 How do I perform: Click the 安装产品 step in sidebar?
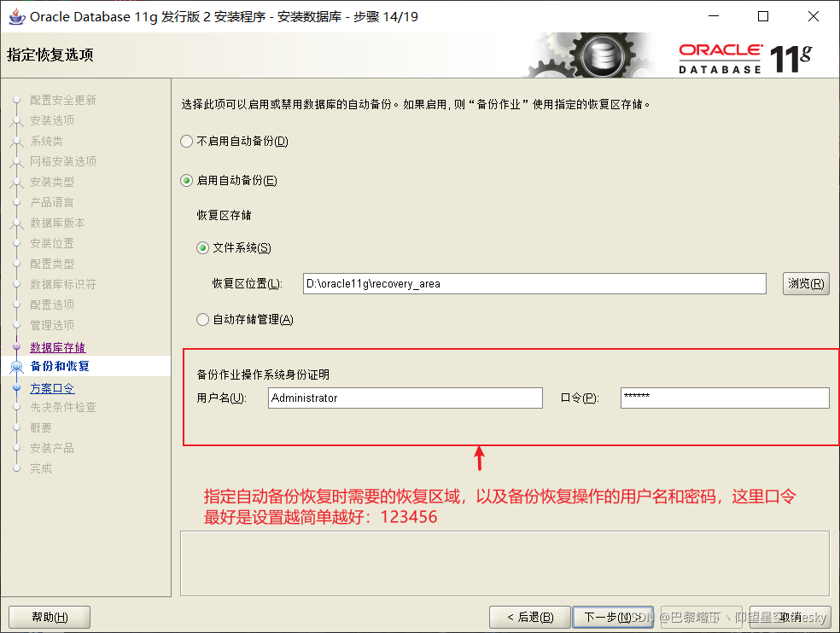coord(52,448)
